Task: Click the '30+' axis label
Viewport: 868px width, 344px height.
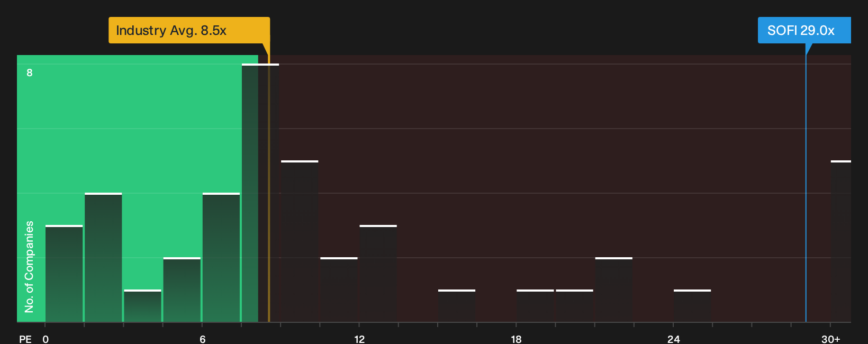Action: click(830, 339)
